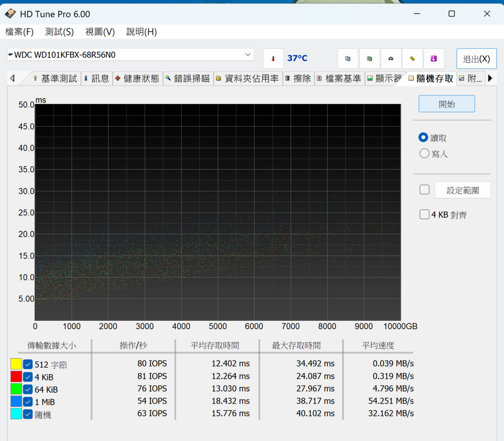Click the green 64 KiB color swatch
The width and height of the screenshot is (504, 441).
point(16,389)
